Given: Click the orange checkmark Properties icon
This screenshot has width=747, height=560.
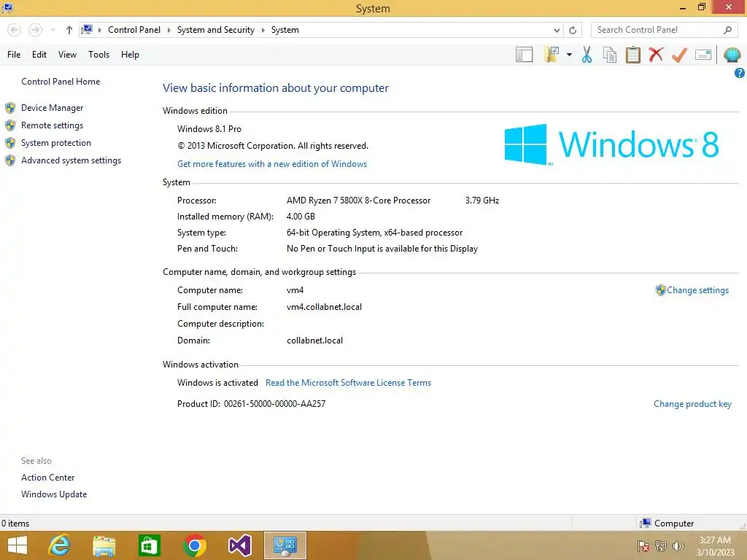Looking at the screenshot, I should coord(679,54).
